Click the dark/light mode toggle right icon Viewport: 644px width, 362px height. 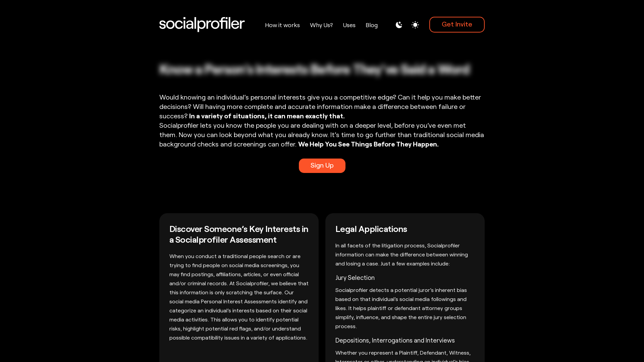(415, 25)
